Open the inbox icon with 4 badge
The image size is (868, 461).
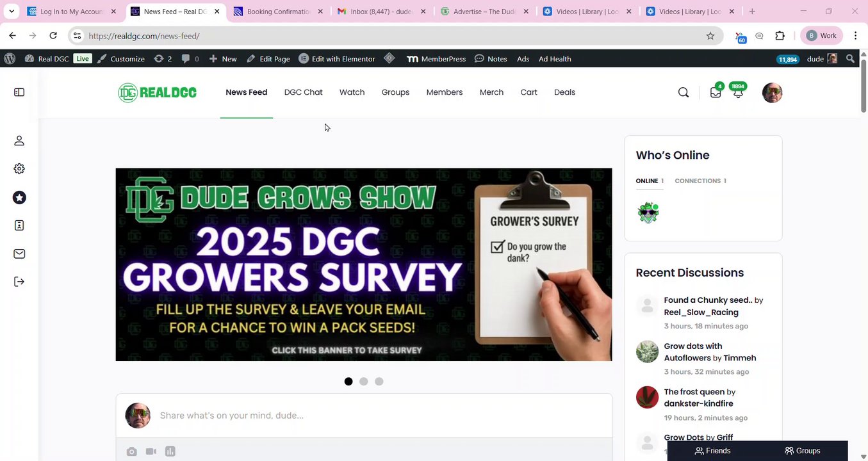pyautogui.click(x=716, y=92)
